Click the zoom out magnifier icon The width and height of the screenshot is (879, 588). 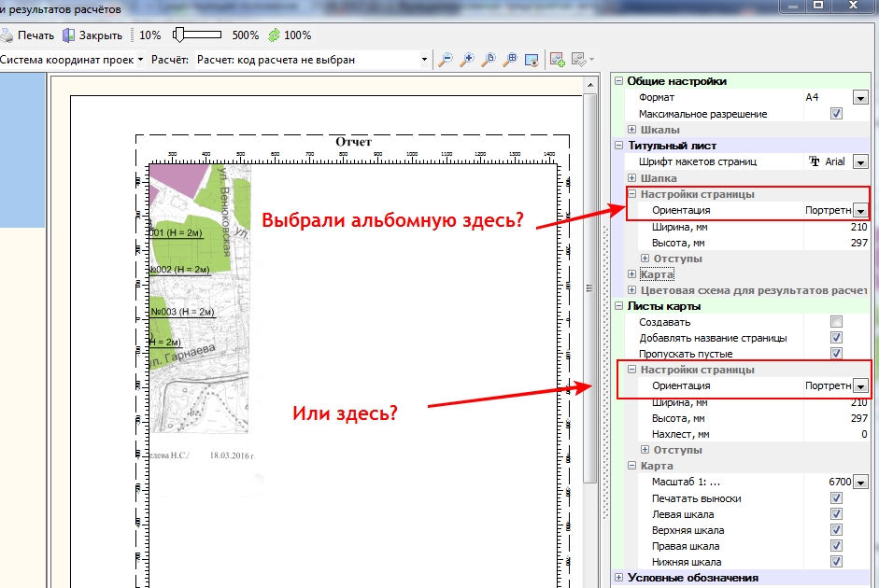click(446, 60)
